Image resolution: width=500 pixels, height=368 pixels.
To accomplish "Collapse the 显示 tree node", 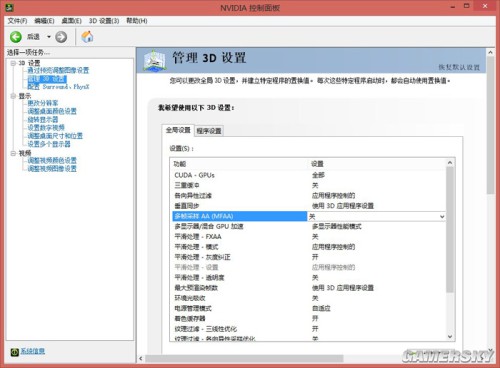I will coord(13,96).
